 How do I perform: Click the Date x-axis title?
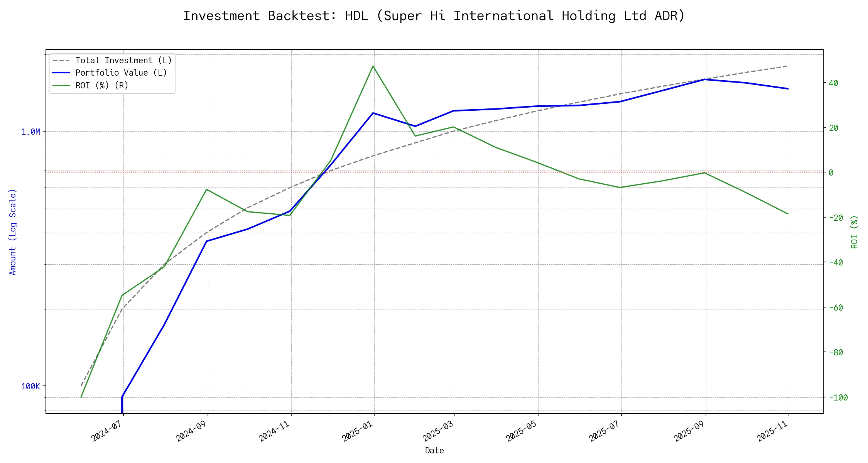coord(434,451)
